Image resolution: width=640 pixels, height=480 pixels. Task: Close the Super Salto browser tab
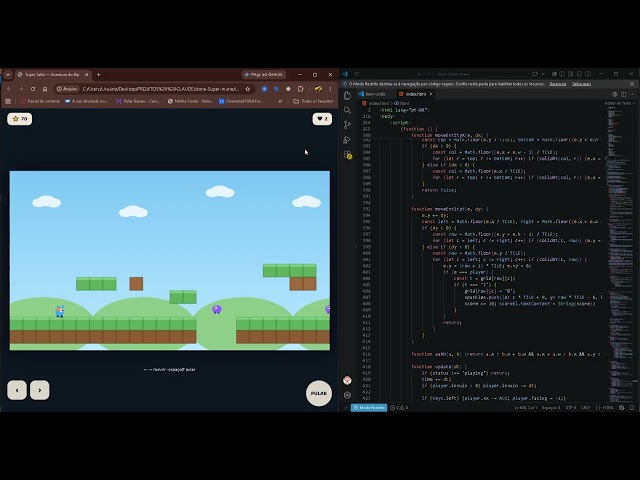[x=87, y=75]
